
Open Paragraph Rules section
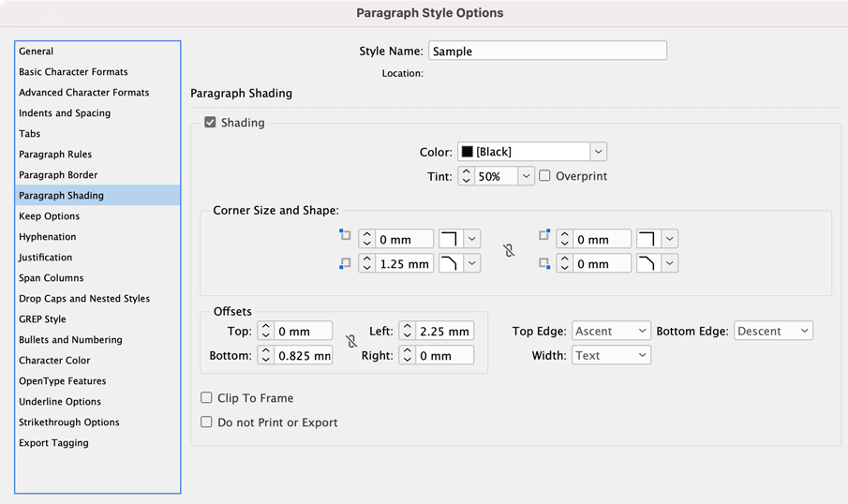tap(97, 155)
